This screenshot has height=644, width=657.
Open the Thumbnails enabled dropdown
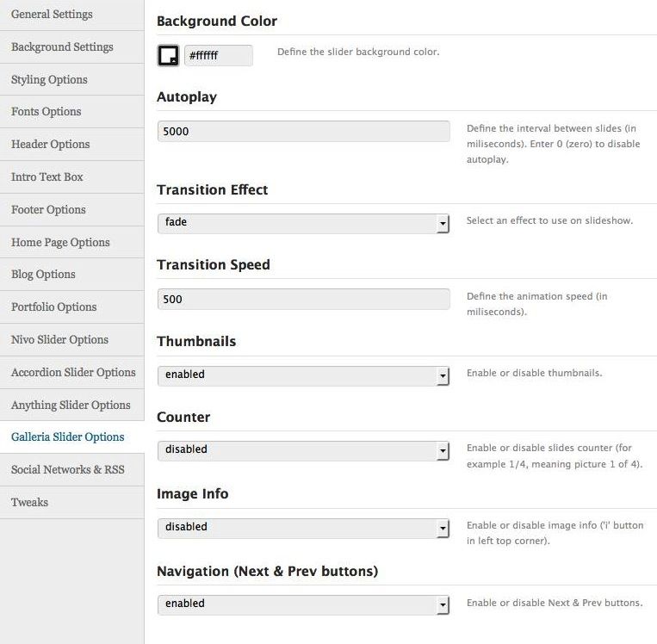tap(303, 375)
